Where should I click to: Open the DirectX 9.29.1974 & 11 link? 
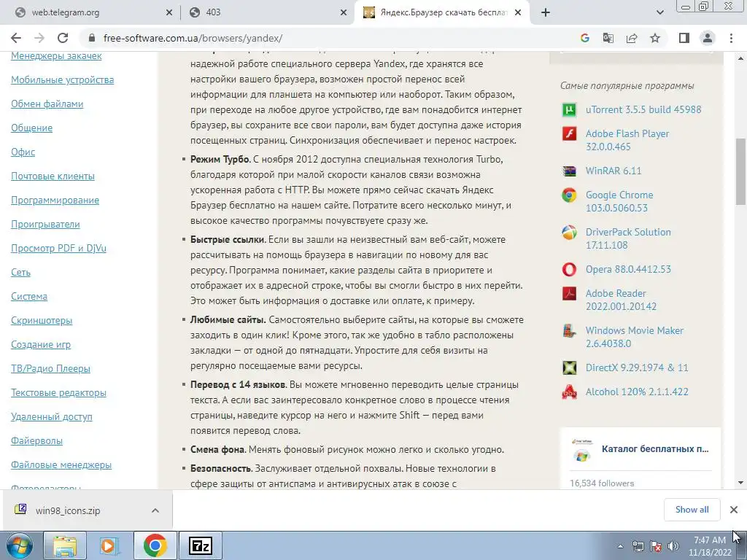tap(637, 367)
